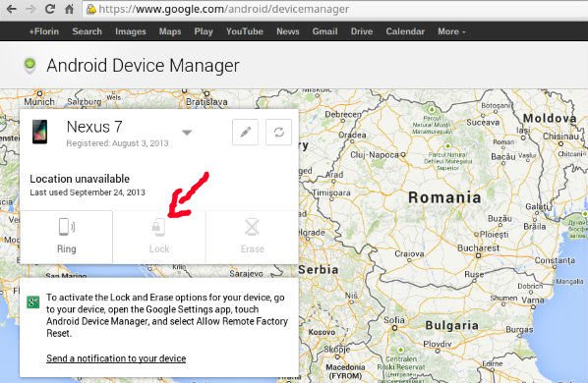
Task: Click the Location unavailable text
Action: coord(80,179)
